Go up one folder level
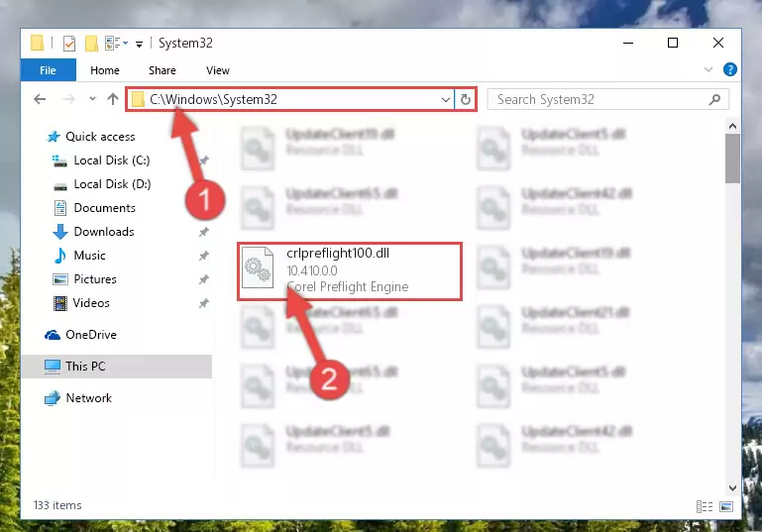 (113, 99)
